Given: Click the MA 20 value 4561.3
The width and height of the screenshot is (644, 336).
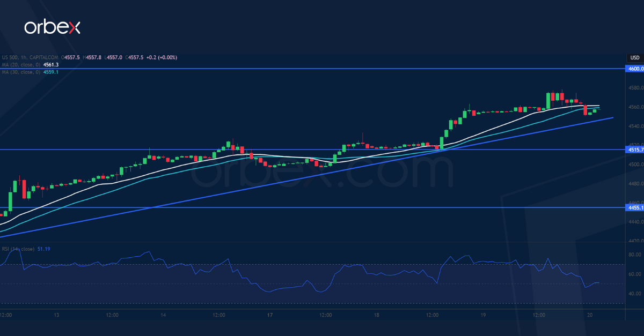Looking at the screenshot, I should pos(51,64).
